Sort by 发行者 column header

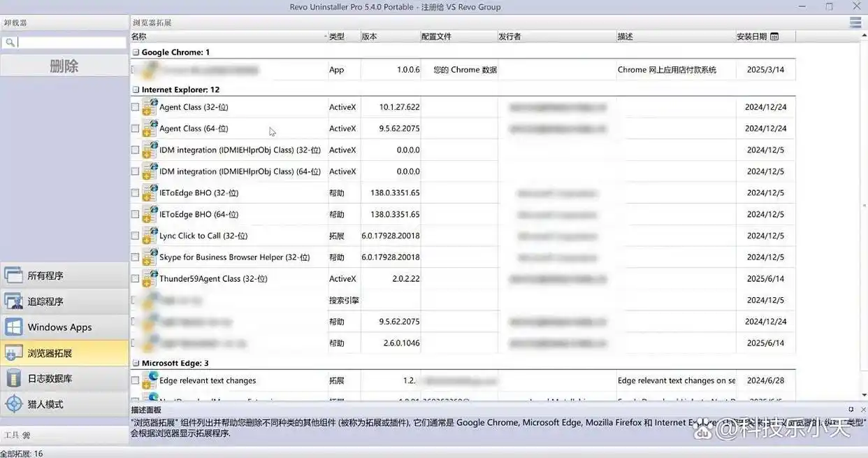tap(556, 36)
